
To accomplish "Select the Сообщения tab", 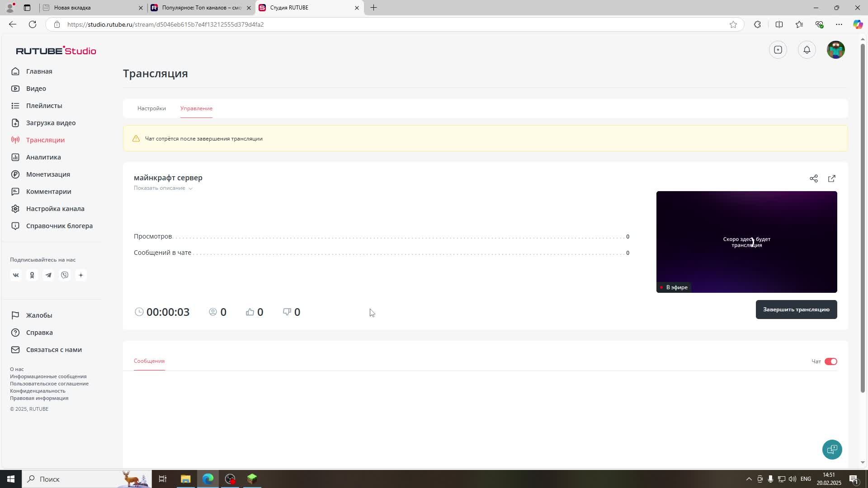I will click(x=149, y=361).
